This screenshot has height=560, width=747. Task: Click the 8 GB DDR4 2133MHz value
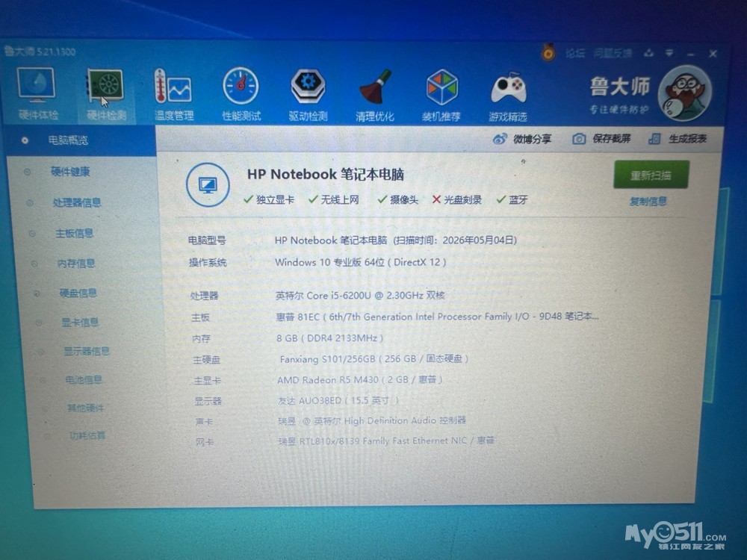[x=329, y=338]
